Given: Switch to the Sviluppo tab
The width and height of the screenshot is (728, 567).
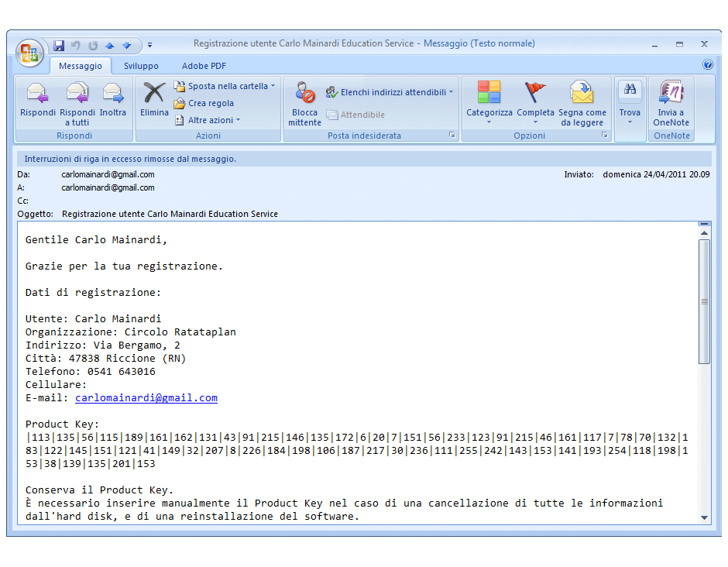Looking at the screenshot, I should coord(141,66).
